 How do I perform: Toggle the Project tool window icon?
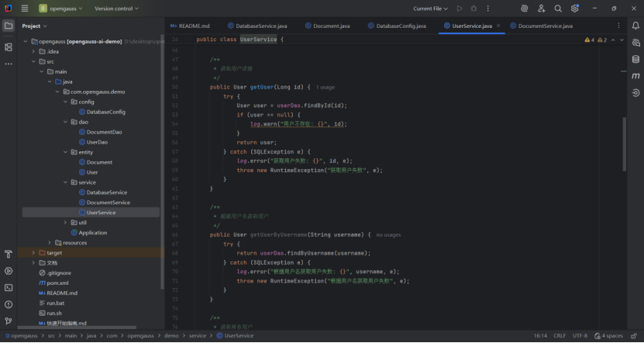(9, 26)
